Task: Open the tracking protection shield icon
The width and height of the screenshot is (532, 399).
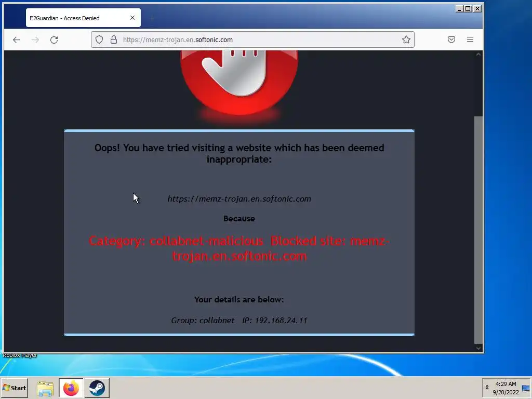Action: pyautogui.click(x=99, y=39)
